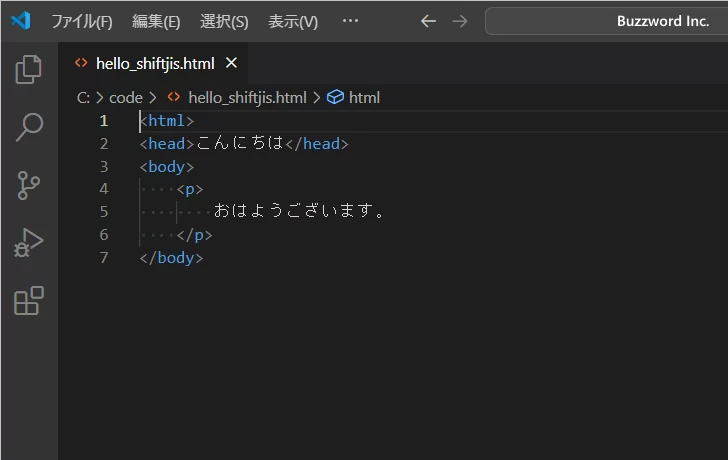Go forward with the right arrow
Screen dimensions: 728x460
[x=460, y=21]
